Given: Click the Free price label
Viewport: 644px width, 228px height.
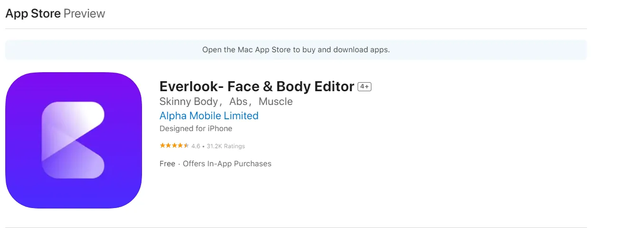Looking at the screenshot, I should 167,164.
